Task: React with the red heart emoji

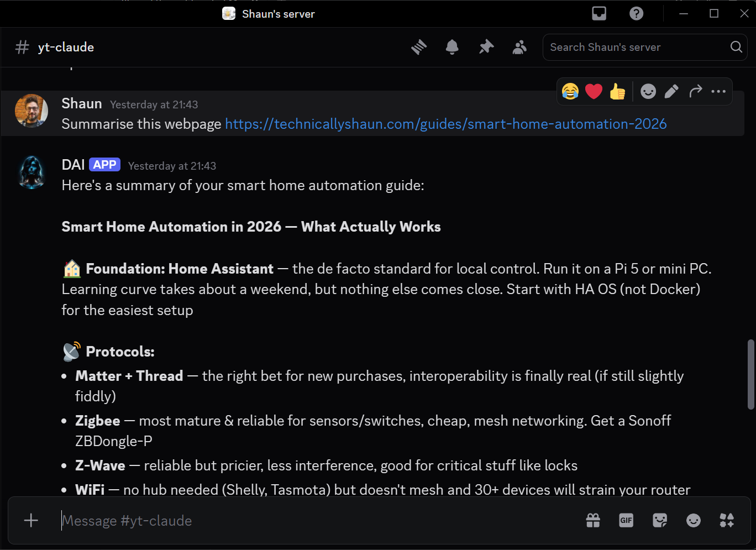Action: click(594, 91)
